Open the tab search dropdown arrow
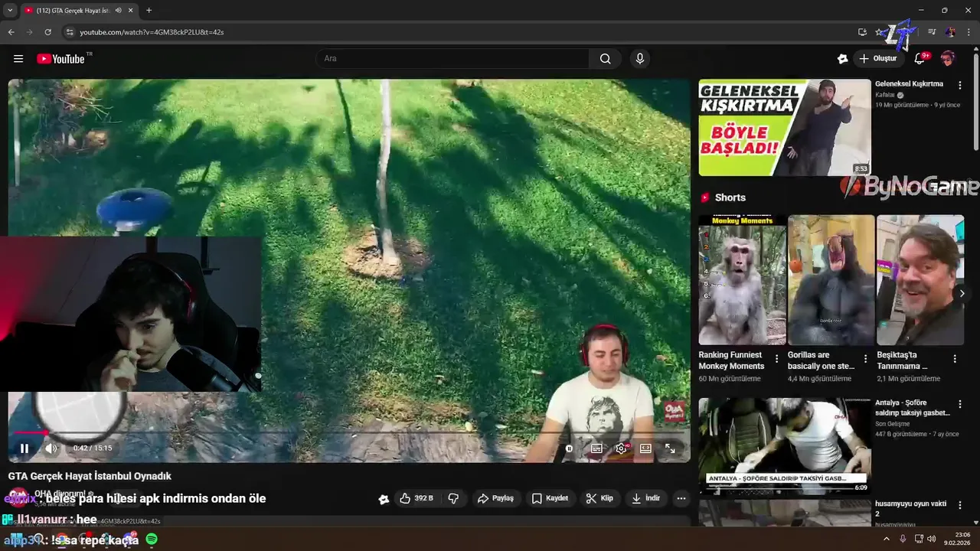The height and width of the screenshot is (551, 980). (x=10, y=11)
